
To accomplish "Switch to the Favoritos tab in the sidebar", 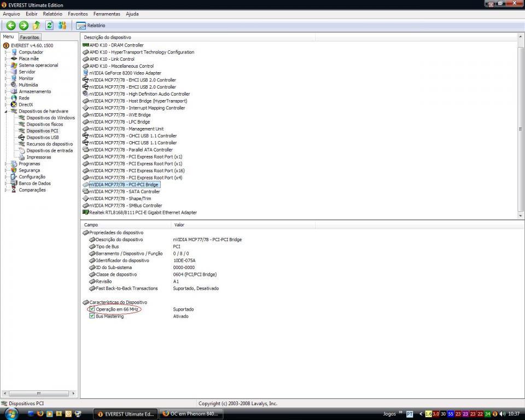I will (x=30, y=37).
